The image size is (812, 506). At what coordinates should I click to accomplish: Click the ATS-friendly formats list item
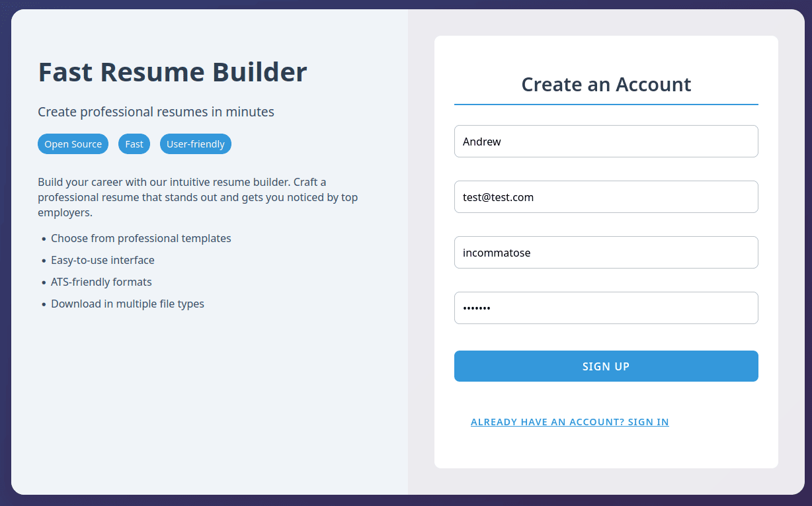101,282
